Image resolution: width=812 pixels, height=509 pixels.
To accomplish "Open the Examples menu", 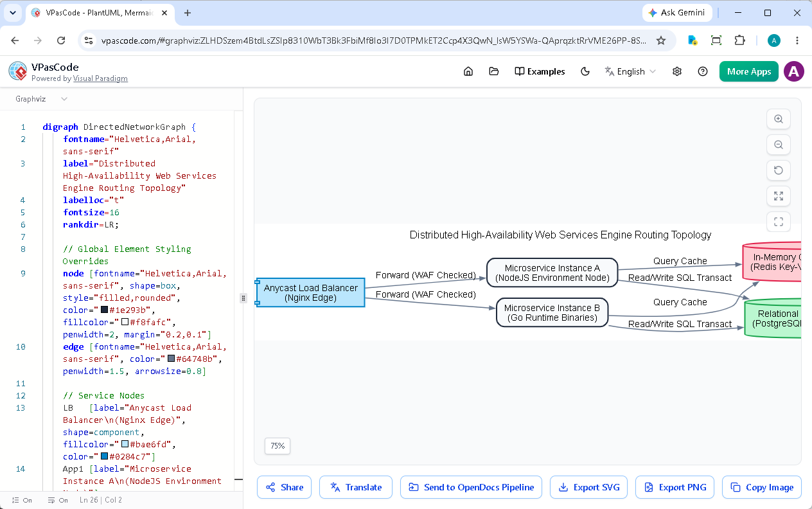I will [540, 71].
